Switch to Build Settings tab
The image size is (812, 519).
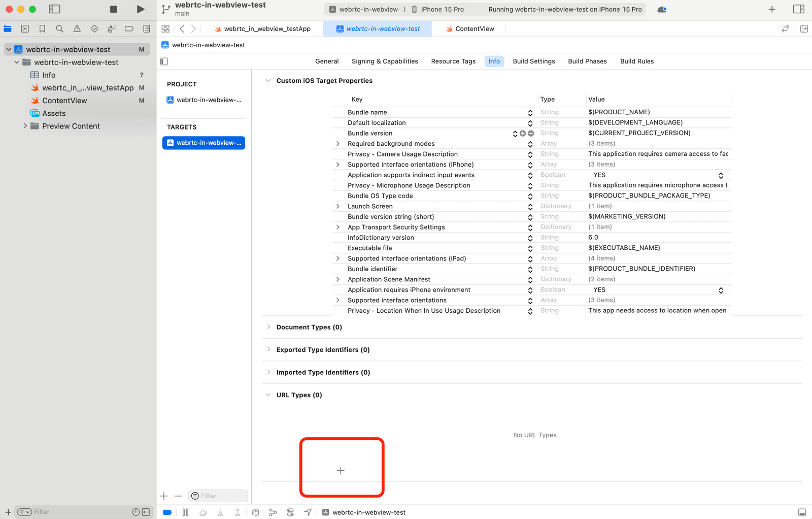(534, 61)
